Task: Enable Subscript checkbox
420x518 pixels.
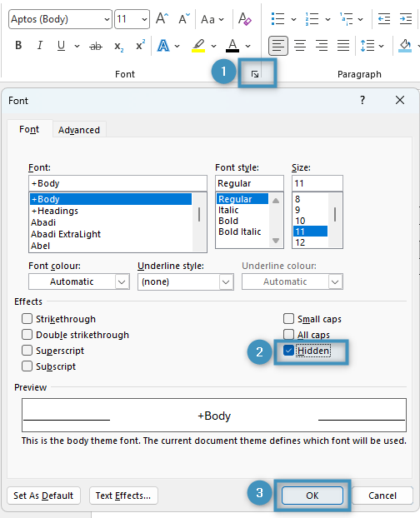Action: (27, 366)
